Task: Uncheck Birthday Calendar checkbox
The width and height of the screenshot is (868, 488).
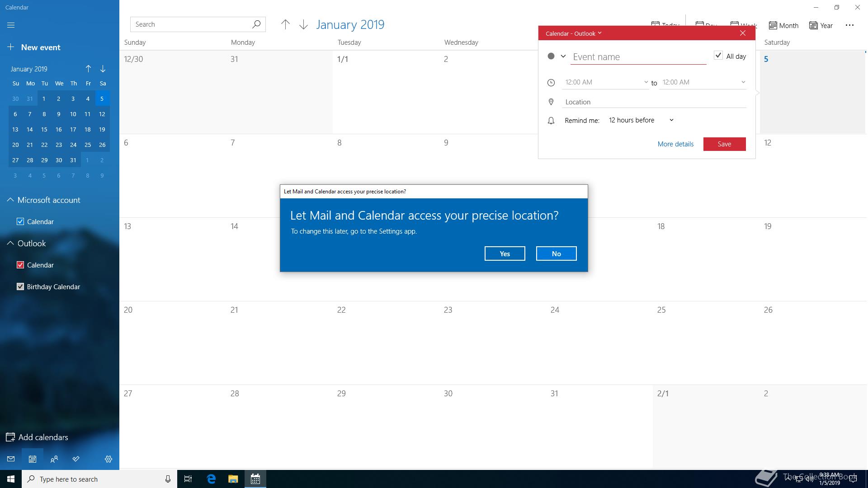Action: [x=20, y=286]
